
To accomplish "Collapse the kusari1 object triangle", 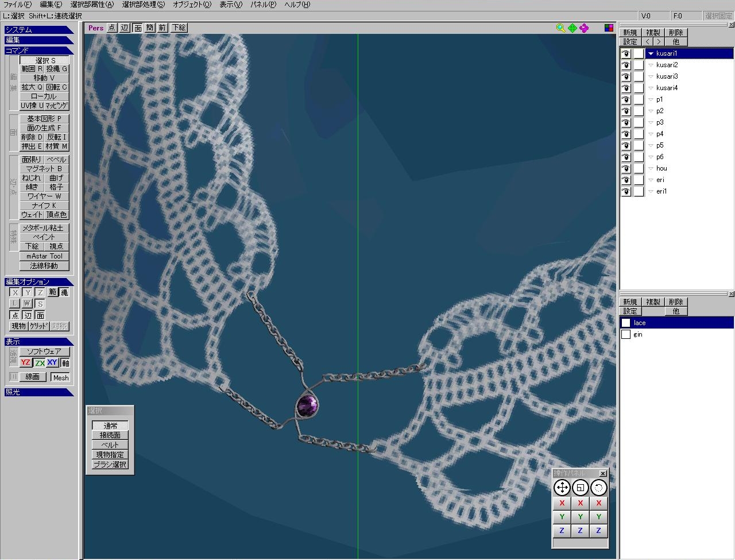I will click(x=651, y=54).
